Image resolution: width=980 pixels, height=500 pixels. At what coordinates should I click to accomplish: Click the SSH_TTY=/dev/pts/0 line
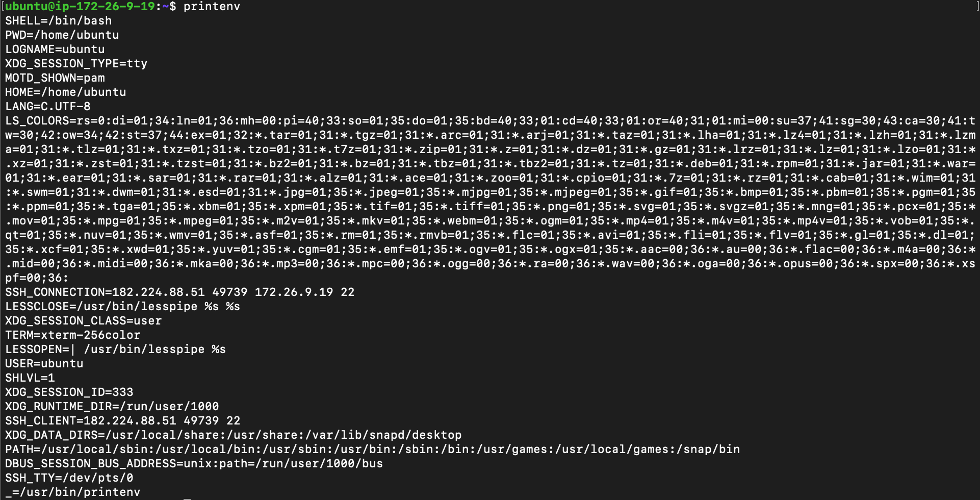tap(69, 478)
